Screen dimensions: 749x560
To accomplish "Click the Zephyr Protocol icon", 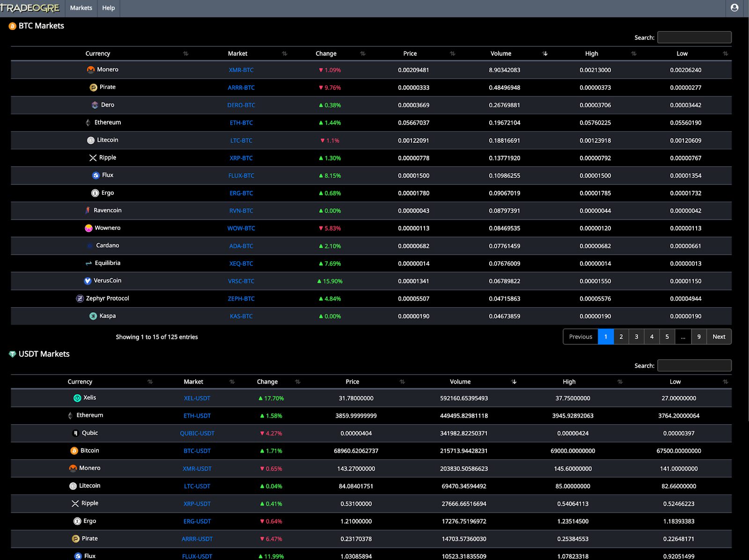I will click(80, 299).
